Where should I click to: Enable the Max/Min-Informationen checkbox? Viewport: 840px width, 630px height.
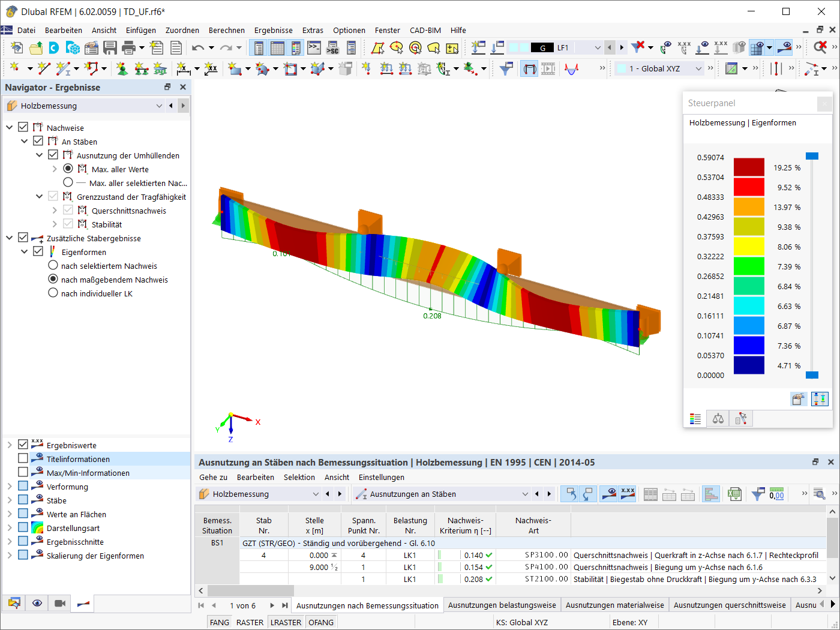[23, 472]
